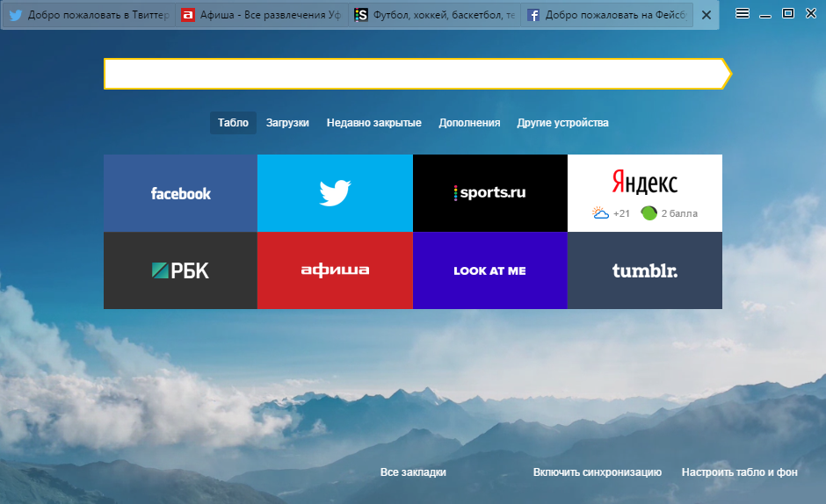The height and width of the screenshot is (504, 826).
Task: Close the current tab with the X icon
Action: [x=706, y=15]
